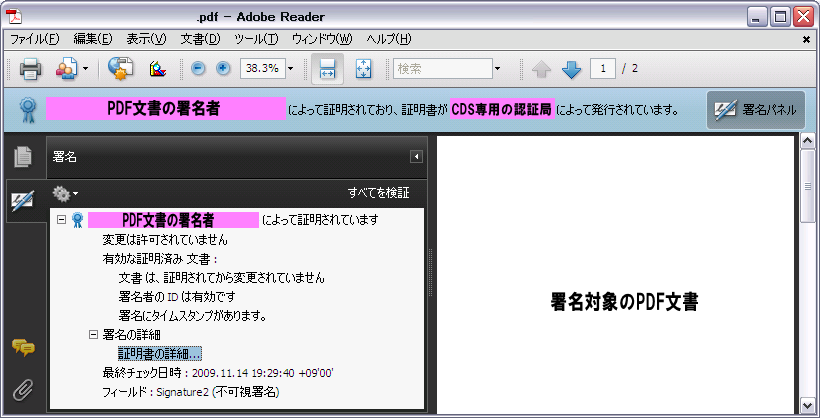Open the Attachments paperclip icon
Image resolution: width=820 pixels, height=418 pixels.
(x=23, y=390)
